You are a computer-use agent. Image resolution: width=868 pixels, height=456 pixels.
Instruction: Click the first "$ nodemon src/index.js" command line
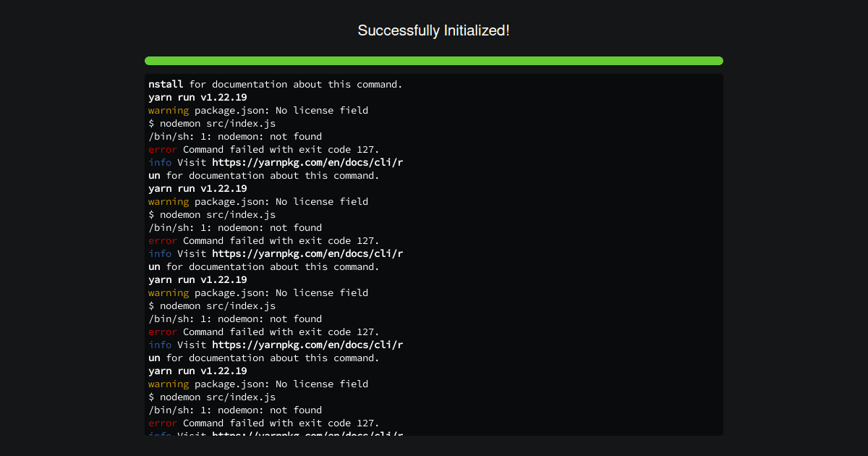(212, 124)
